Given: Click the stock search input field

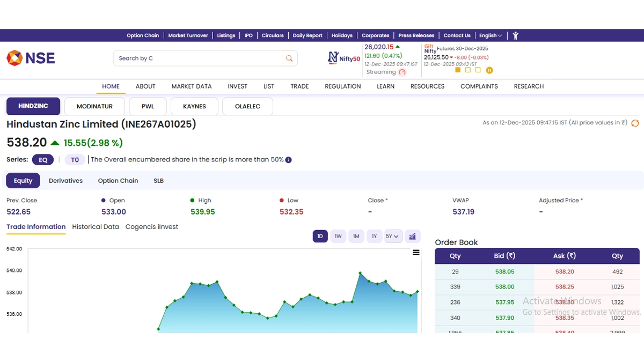Looking at the screenshot, I should pyautogui.click(x=199, y=58).
